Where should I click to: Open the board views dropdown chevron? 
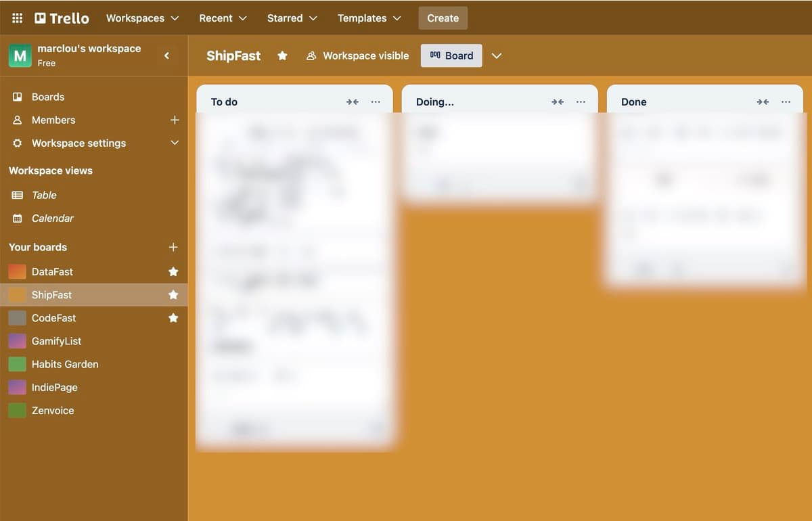point(497,55)
